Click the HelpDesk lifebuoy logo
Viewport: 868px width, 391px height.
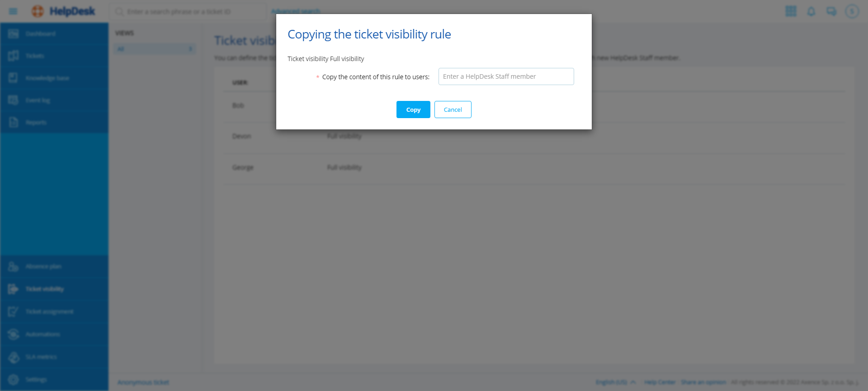pyautogui.click(x=38, y=11)
